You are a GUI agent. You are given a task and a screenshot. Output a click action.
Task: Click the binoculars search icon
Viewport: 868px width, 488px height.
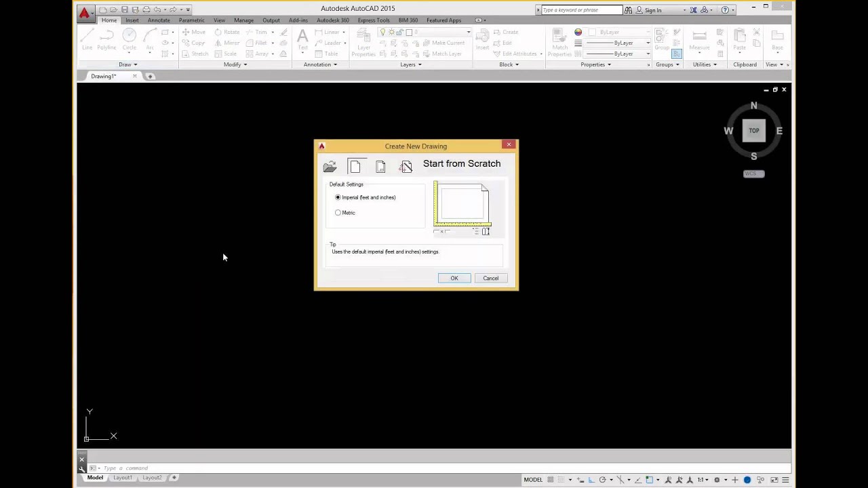pyautogui.click(x=628, y=9)
